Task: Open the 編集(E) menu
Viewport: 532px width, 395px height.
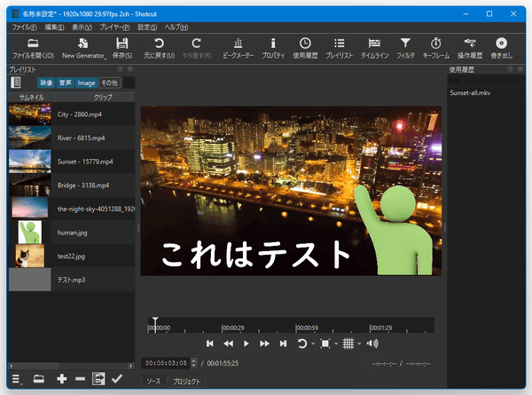Action: (x=54, y=28)
